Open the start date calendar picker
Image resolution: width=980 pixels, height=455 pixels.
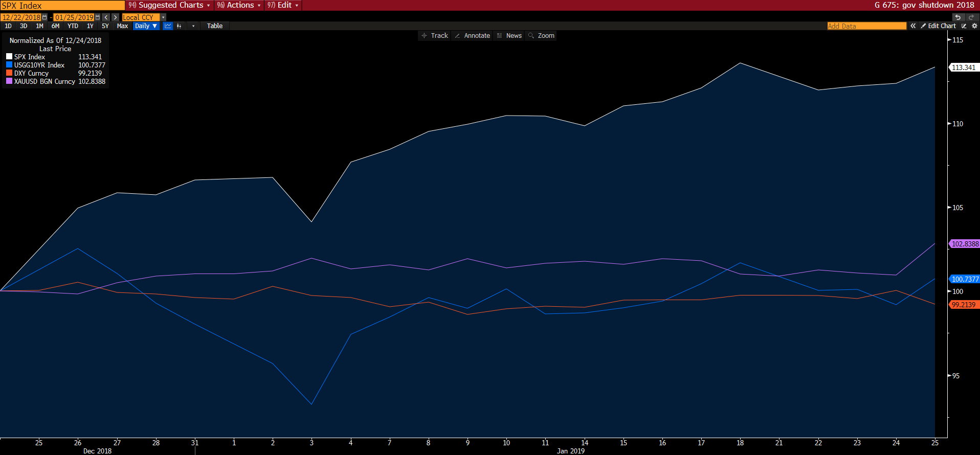coord(44,17)
